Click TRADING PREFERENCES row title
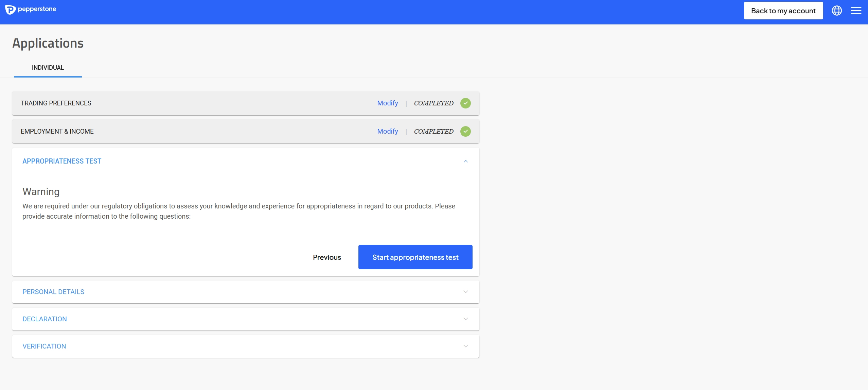 point(56,103)
